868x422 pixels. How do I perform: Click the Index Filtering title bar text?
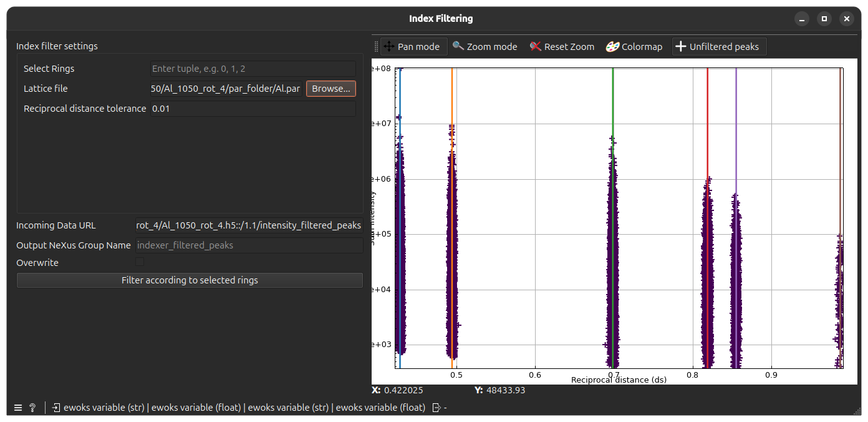(x=441, y=19)
